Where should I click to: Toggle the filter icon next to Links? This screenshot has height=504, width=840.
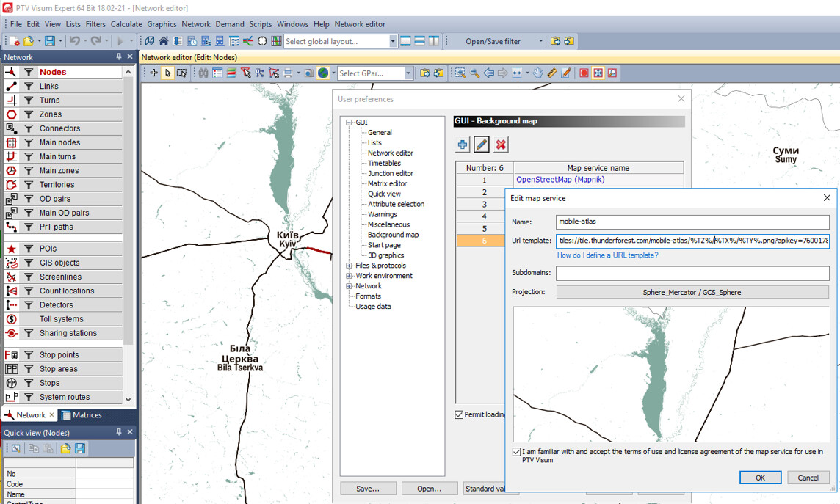coord(29,86)
